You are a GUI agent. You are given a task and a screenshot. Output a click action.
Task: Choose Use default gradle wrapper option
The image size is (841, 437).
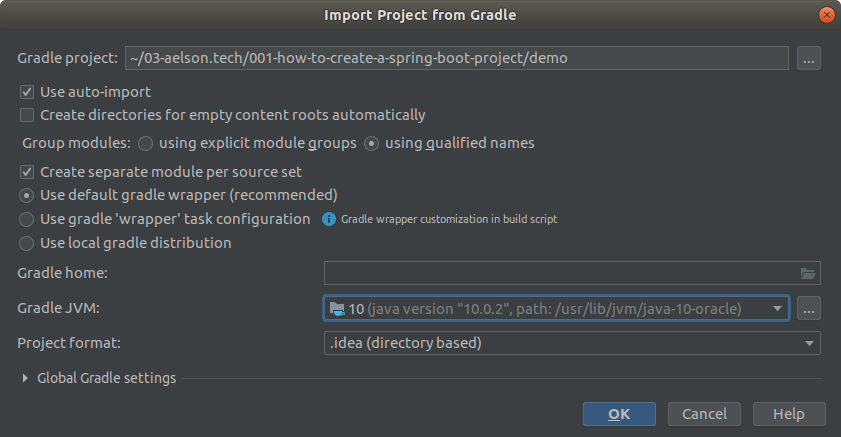tap(28, 194)
